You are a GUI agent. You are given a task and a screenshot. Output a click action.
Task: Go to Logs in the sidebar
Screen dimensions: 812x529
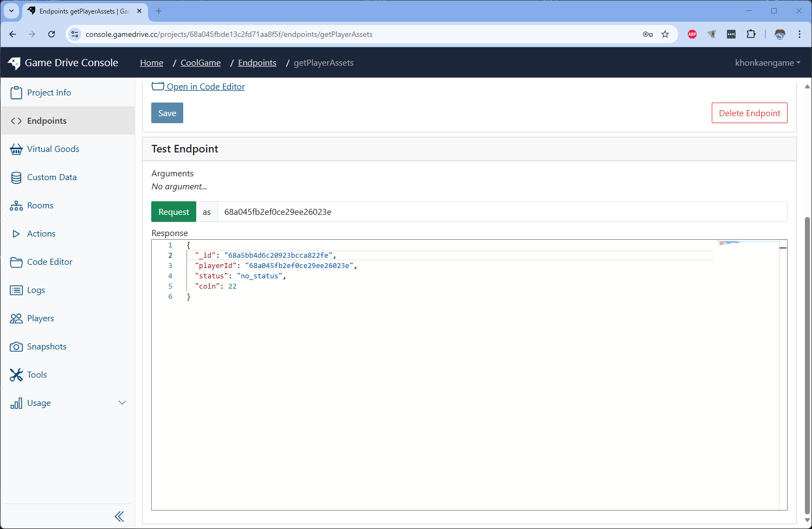point(36,290)
